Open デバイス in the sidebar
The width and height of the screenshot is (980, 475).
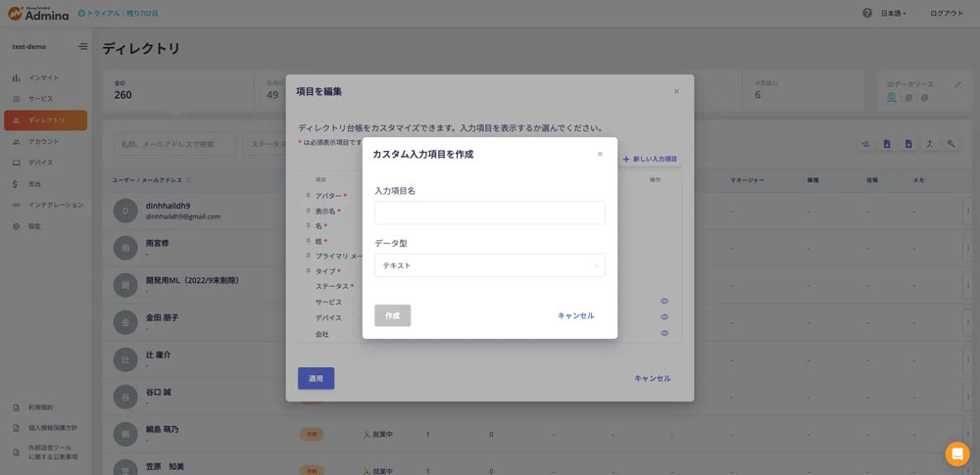[40, 163]
